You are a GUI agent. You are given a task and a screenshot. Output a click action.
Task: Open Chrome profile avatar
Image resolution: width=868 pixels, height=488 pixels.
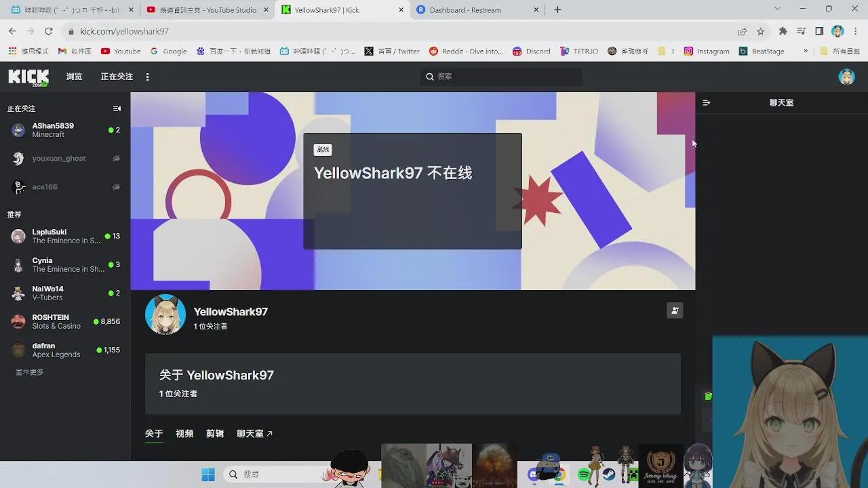click(x=837, y=31)
